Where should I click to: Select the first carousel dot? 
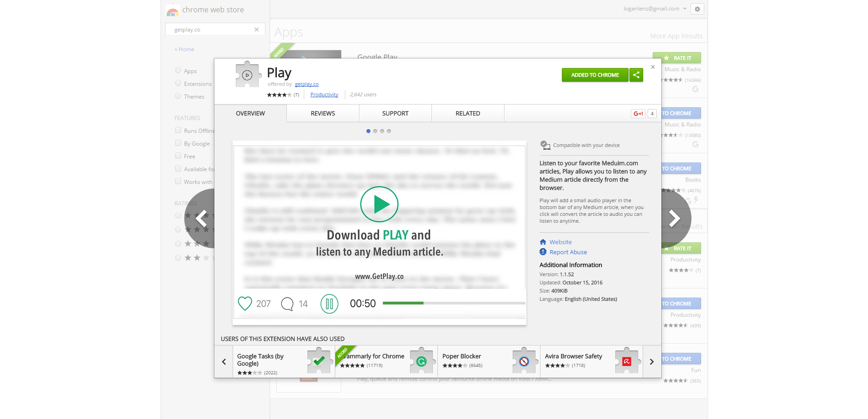[x=369, y=131]
